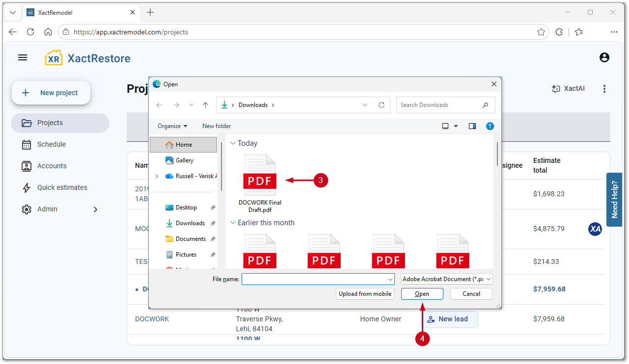Click Upload from mobile button

pos(365,294)
